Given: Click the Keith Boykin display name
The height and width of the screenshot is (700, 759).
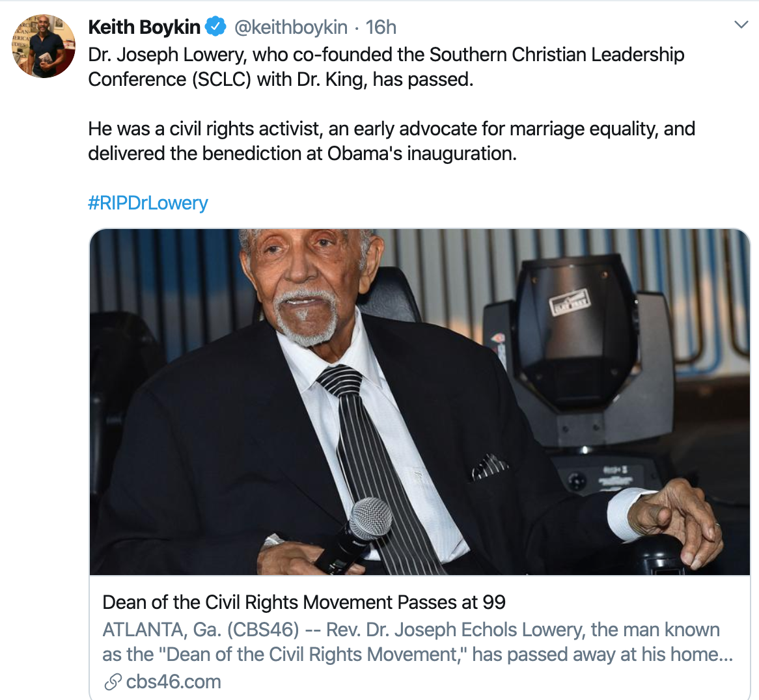Looking at the screenshot, I should coord(145,27).
